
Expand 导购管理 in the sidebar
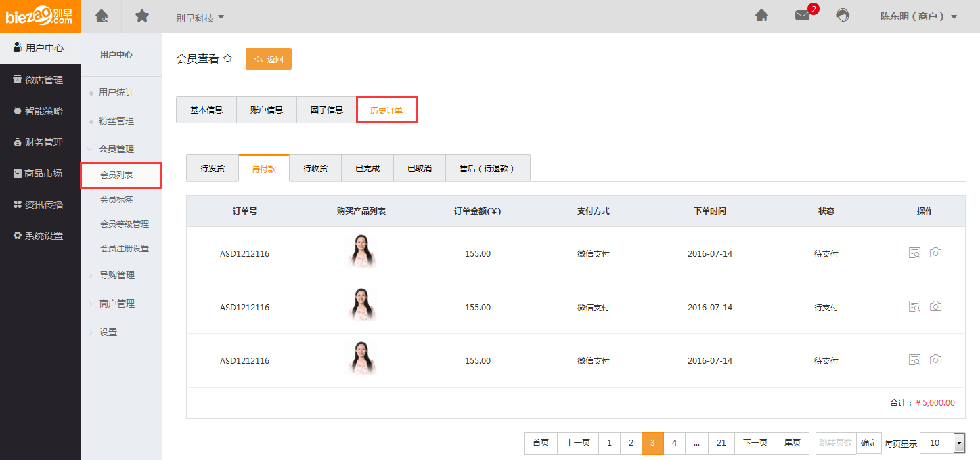pos(116,275)
